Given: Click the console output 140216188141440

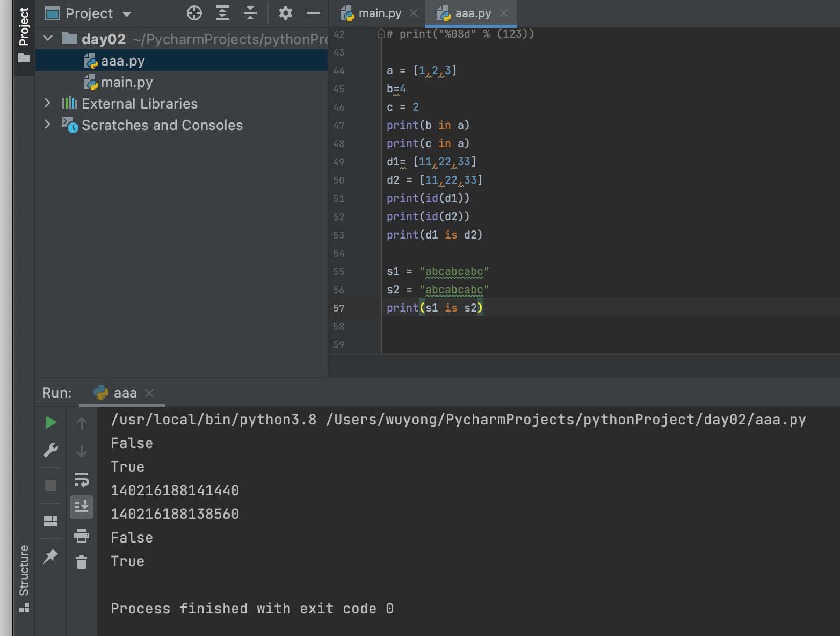Looking at the screenshot, I should [x=175, y=490].
